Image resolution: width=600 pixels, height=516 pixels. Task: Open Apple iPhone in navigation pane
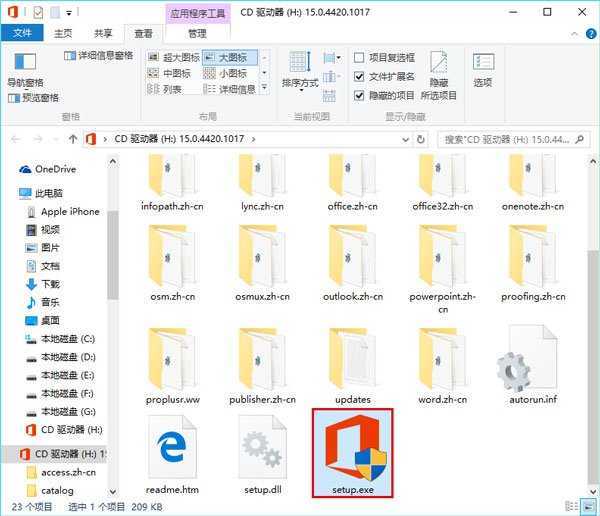point(64,212)
